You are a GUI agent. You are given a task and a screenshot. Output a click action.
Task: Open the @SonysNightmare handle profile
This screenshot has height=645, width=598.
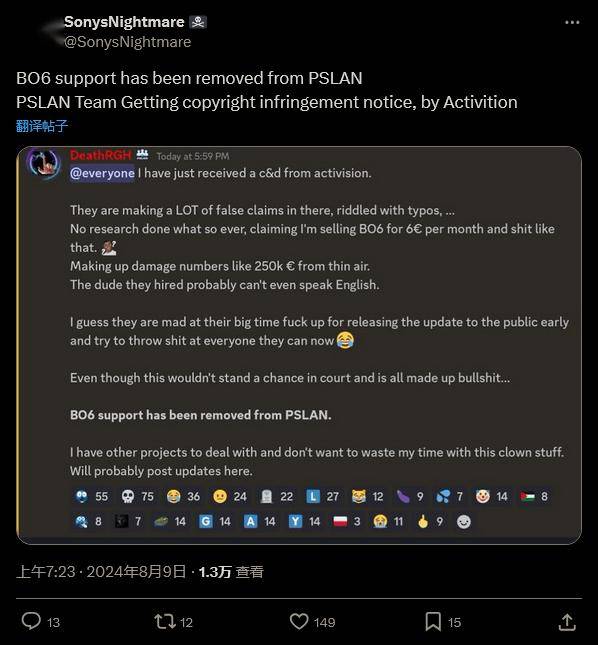pos(127,42)
